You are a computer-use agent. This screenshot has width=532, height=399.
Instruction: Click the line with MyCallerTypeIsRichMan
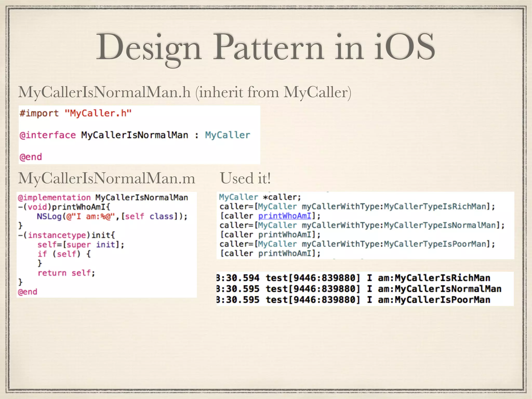[357, 207]
